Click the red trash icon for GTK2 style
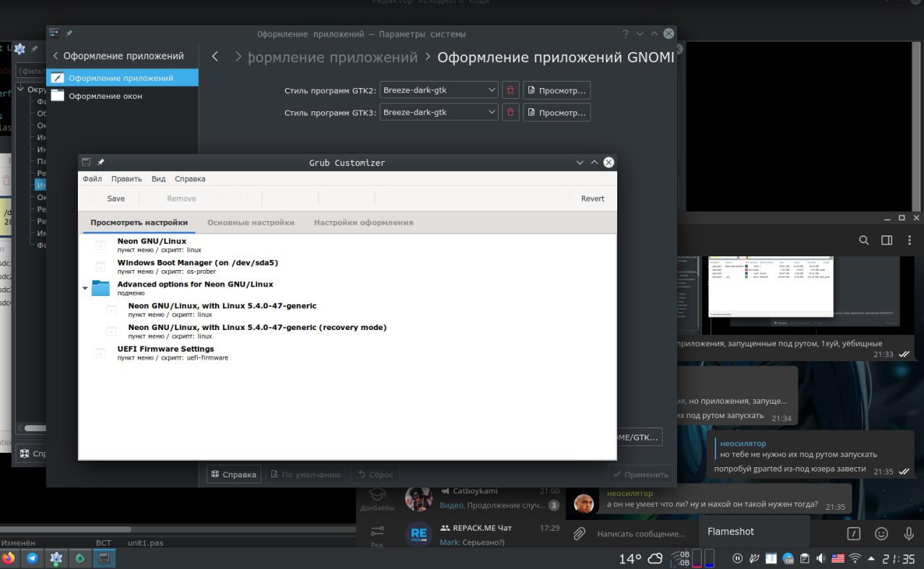 point(510,90)
